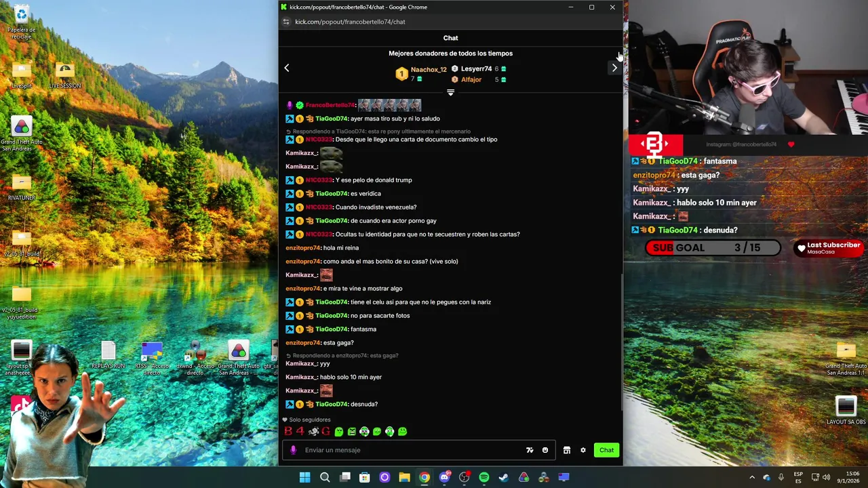The width and height of the screenshot is (868, 488).
Task: Open Windows Start menu
Action: (x=305, y=477)
